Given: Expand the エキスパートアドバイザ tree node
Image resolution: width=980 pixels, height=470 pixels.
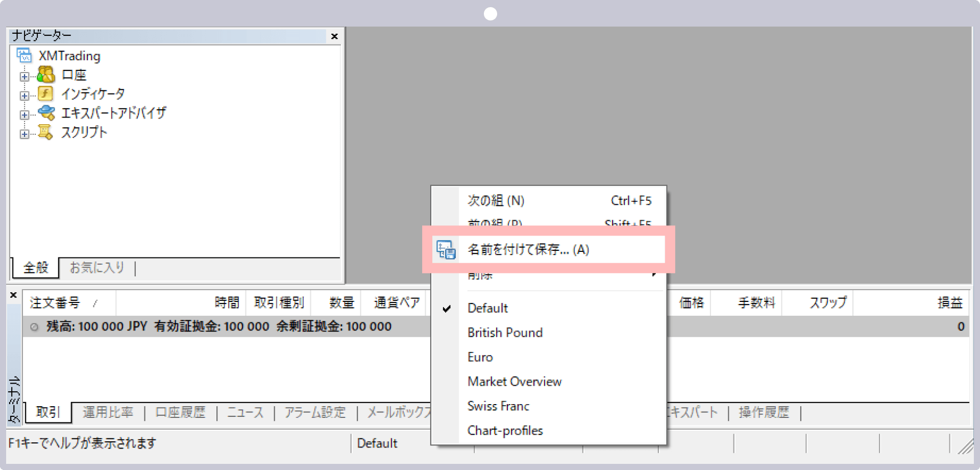Looking at the screenshot, I should tap(23, 113).
